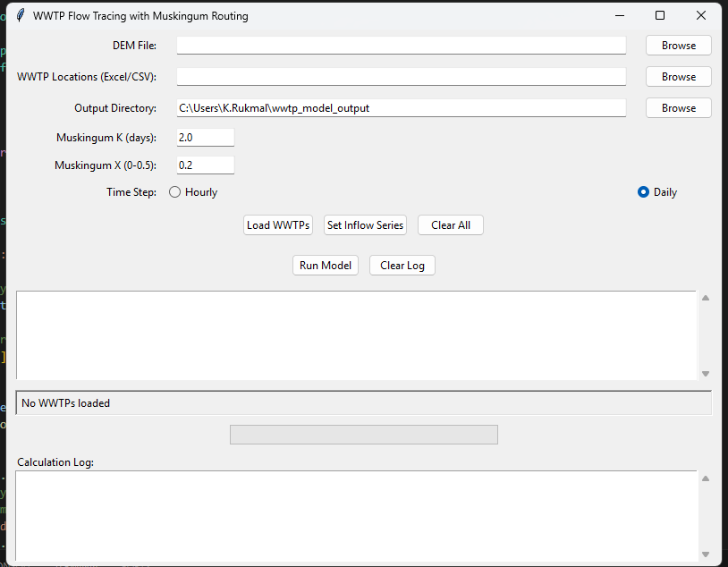Clear All loaded data

point(450,224)
